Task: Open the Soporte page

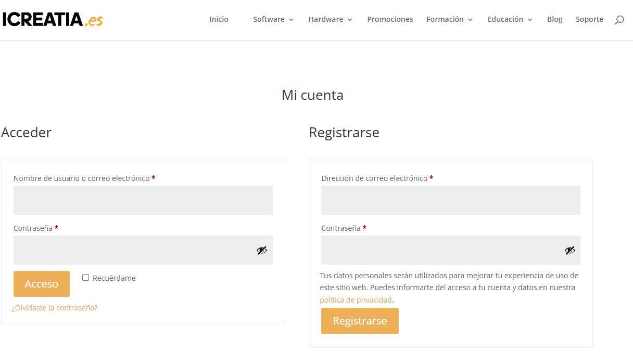Action: pyautogui.click(x=589, y=19)
